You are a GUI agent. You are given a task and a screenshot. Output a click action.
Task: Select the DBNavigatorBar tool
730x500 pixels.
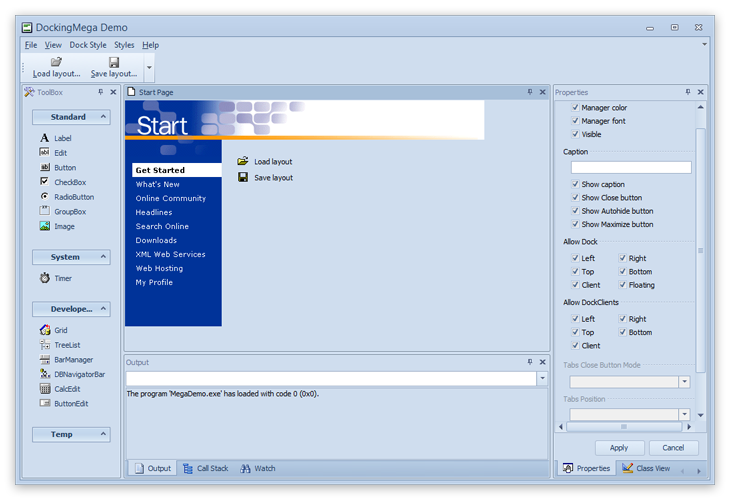45,374
